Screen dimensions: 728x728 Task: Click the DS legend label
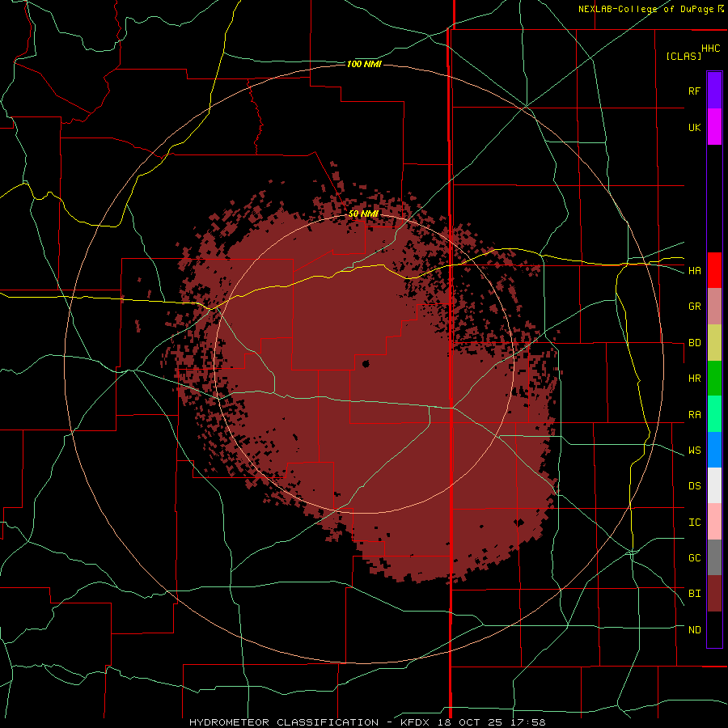(694, 486)
